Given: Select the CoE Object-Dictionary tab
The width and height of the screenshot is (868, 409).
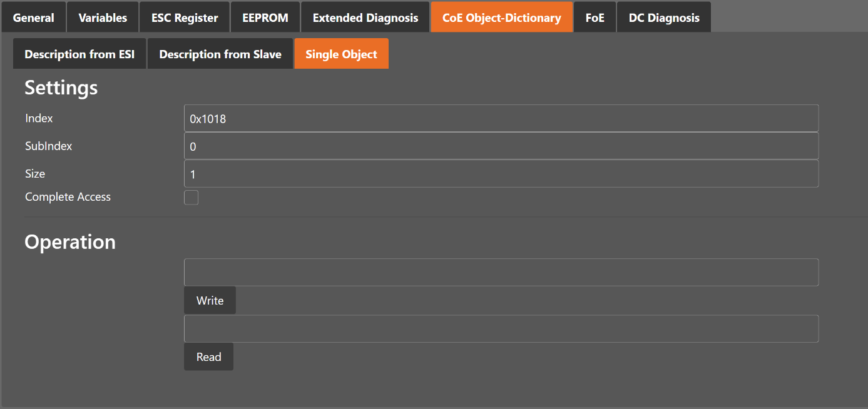Looking at the screenshot, I should point(501,18).
